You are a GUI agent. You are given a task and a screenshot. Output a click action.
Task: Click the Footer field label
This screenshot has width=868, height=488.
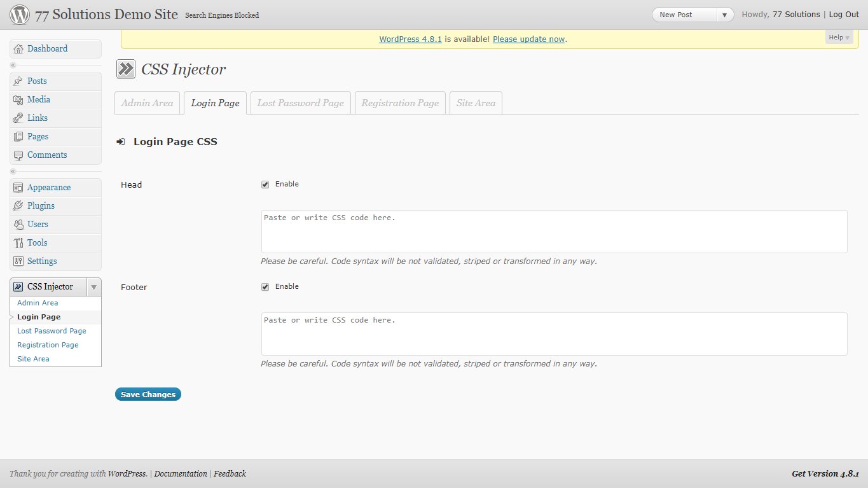134,288
